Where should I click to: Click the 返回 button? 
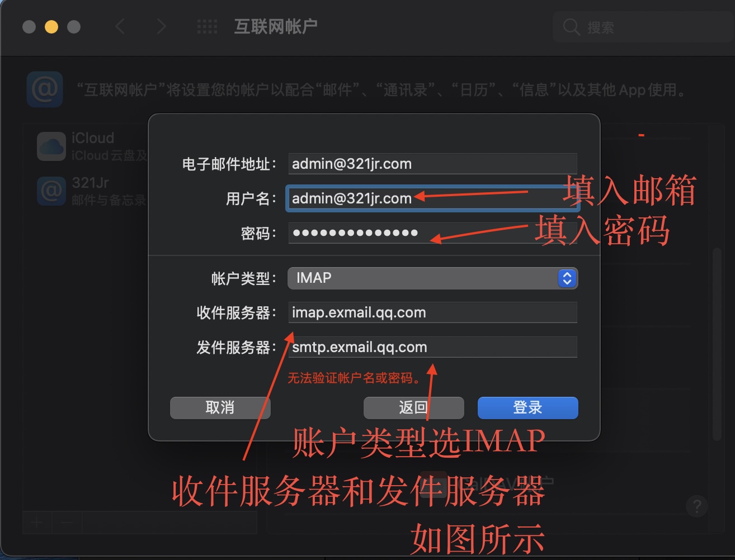(x=414, y=408)
